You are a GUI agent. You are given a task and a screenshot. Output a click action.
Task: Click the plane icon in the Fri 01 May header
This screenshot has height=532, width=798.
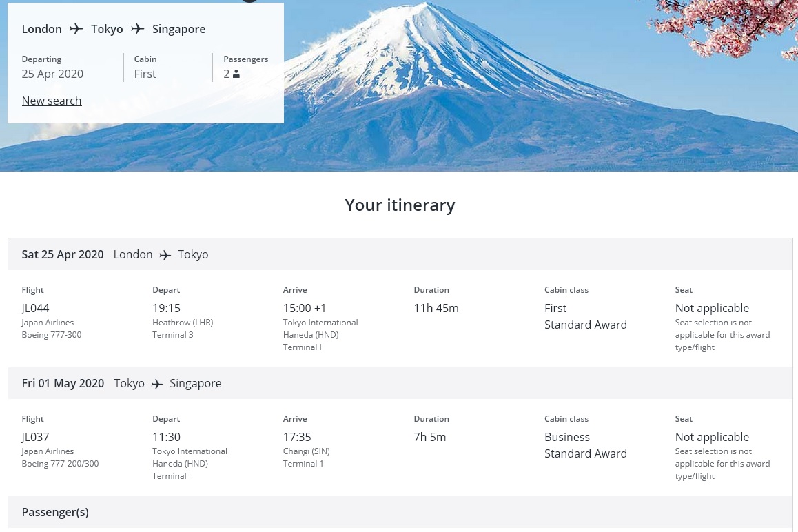click(x=157, y=384)
